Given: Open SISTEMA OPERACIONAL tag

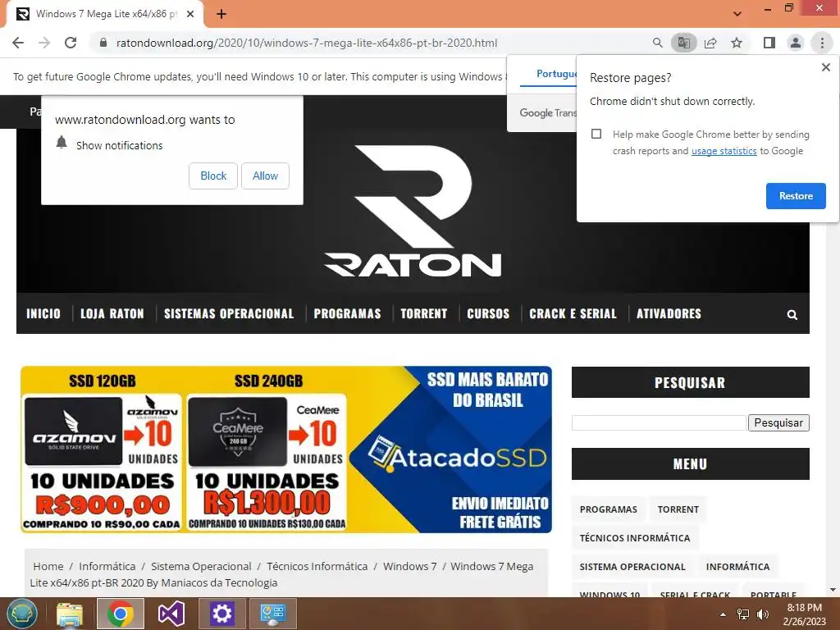Looking at the screenshot, I should 632,567.
